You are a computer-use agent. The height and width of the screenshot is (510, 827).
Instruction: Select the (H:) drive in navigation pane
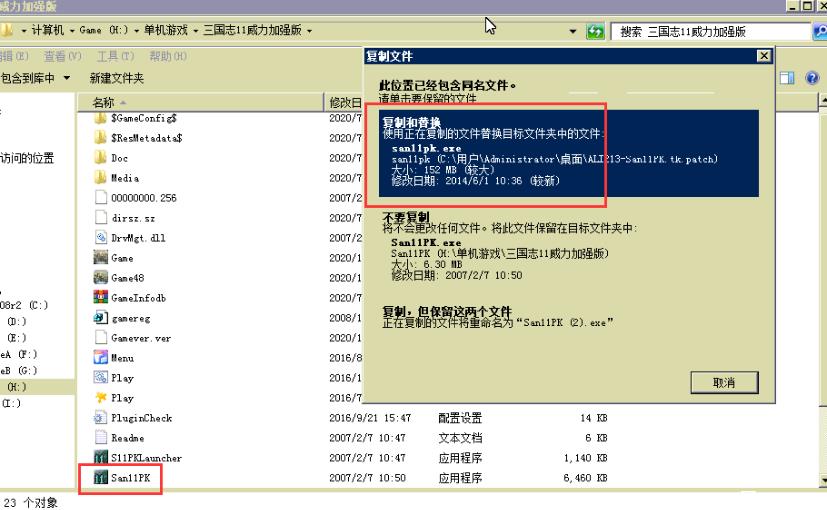point(17,387)
